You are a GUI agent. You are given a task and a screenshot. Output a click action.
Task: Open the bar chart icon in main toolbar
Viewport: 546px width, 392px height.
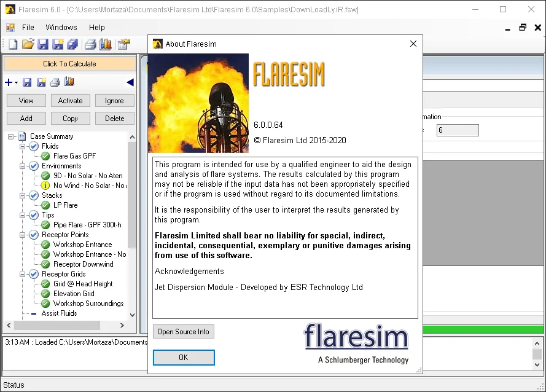[106, 44]
